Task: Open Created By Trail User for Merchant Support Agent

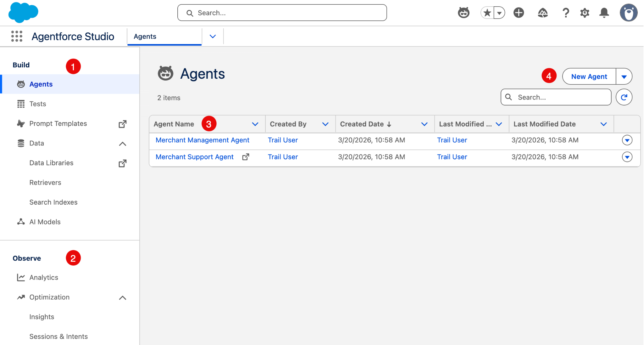Action: [x=283, y=157]
